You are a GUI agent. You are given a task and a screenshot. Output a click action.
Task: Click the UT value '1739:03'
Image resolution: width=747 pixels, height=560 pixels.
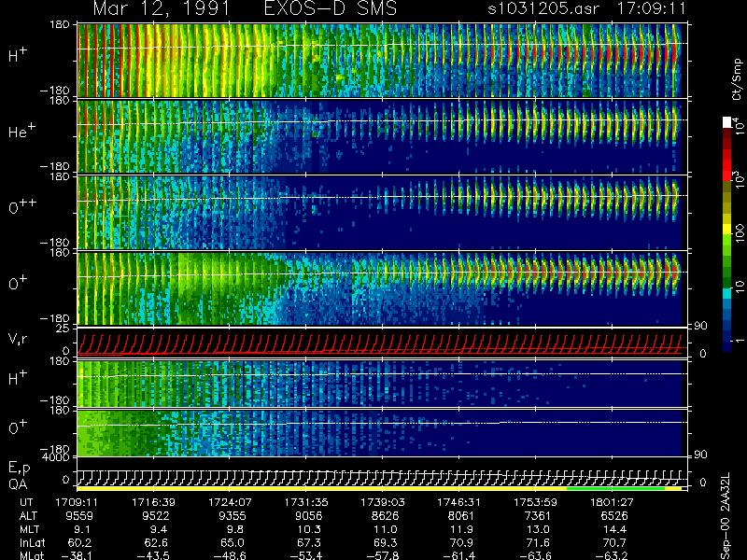point(383,502)
